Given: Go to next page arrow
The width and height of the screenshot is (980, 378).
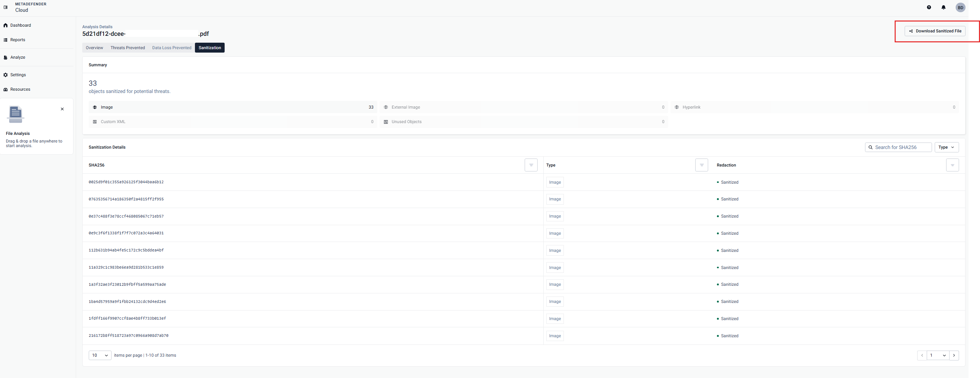Looking at the screenshot, I should click(954, 355).
